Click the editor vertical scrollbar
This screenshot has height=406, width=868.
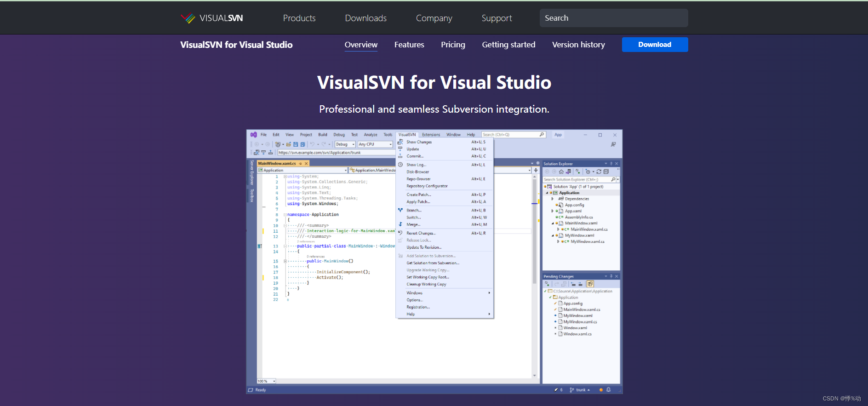click(x=535, y=276)
